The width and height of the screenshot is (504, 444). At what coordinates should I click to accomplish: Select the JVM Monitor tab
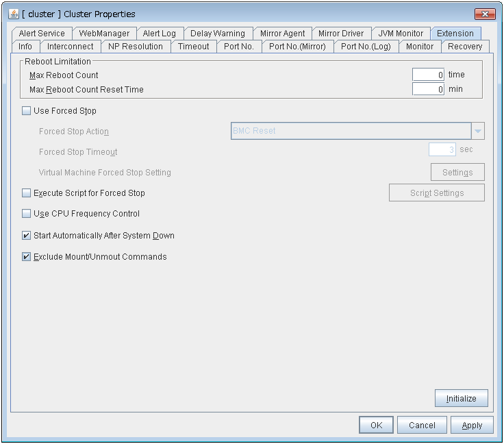pyautogui.click(x=401, y=34)
